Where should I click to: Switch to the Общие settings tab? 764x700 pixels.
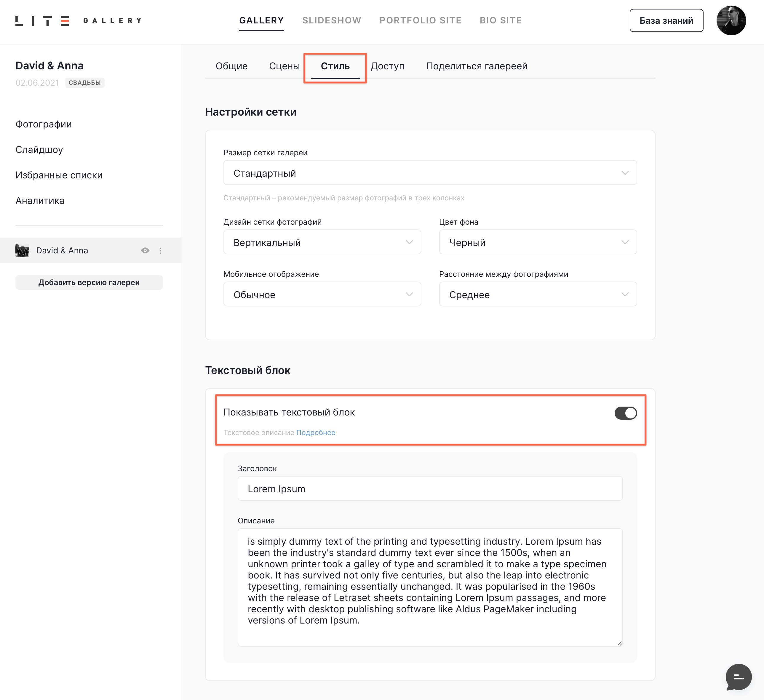[231, 66]
